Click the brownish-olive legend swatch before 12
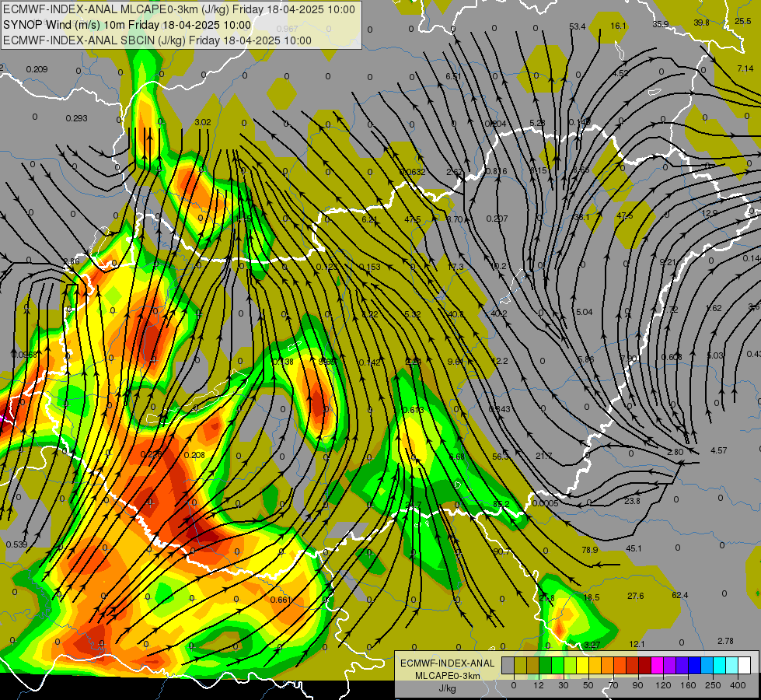Screen dimensions: 761x700 [x=533, y=665]
